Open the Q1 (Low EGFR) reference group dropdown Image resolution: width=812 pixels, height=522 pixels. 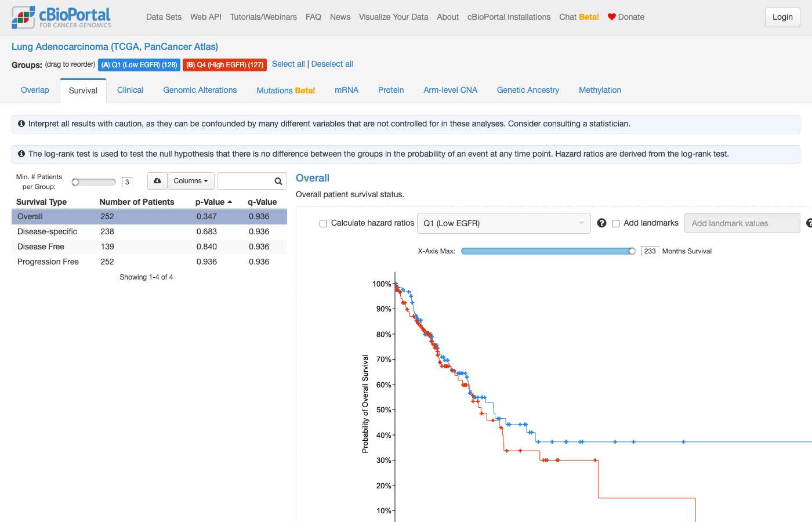click(x=504, y=223)
